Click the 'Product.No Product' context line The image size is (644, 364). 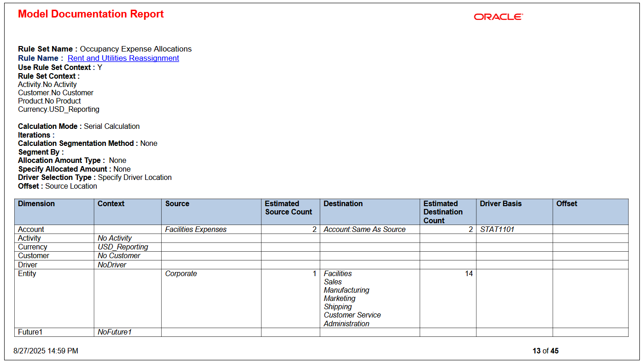click(x=49, y=101)
